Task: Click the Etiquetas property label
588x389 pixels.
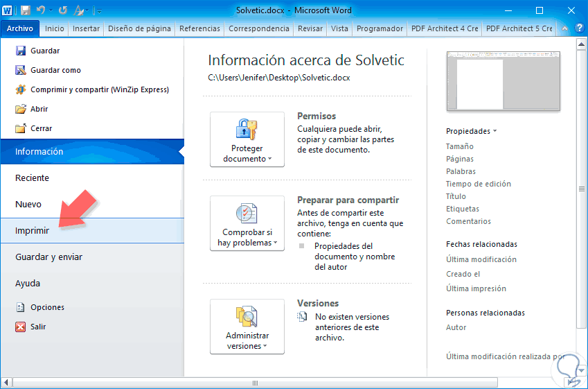Action: (463, 209)
